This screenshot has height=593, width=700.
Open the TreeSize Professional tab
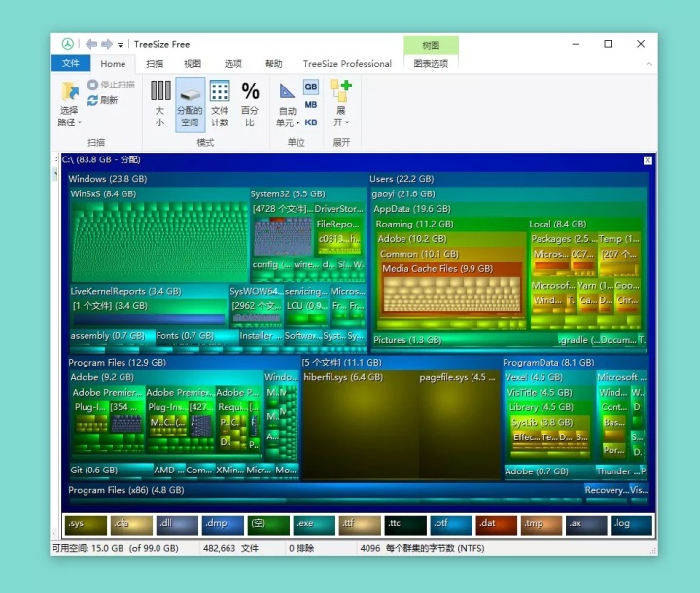point(347,64)
